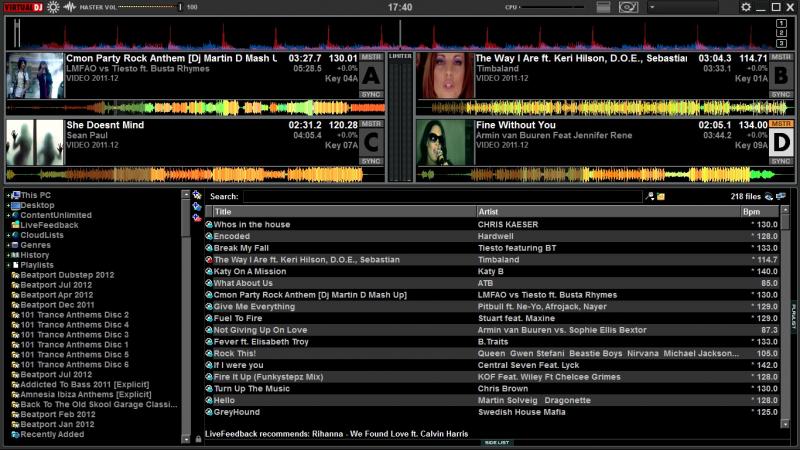
Task: Expand the Playlists node
Action: (x=8, y=265)
